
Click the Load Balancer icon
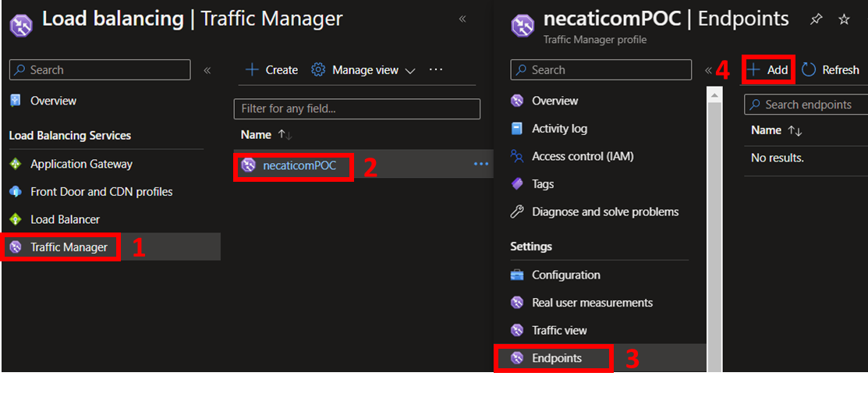(x=16, y=219)
